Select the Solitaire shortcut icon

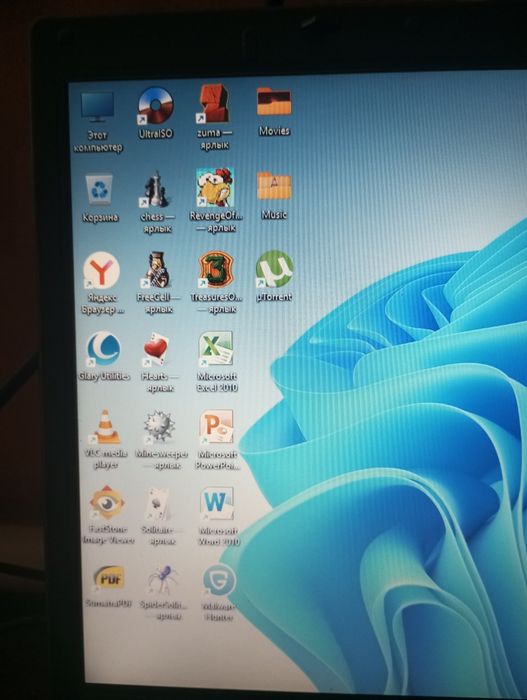pos(159,504)
